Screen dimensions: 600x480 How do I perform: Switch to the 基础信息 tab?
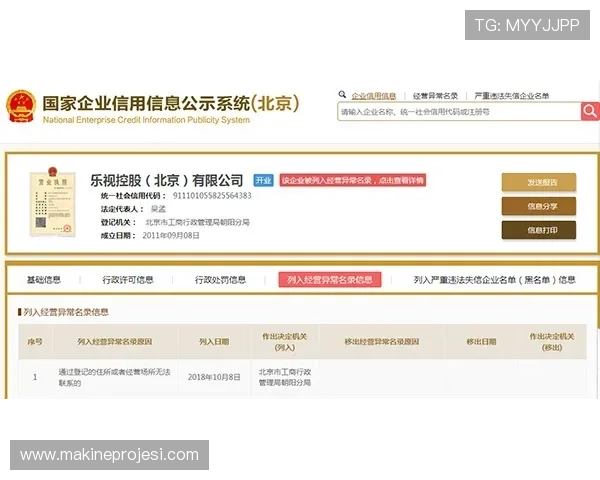(44, 280)
